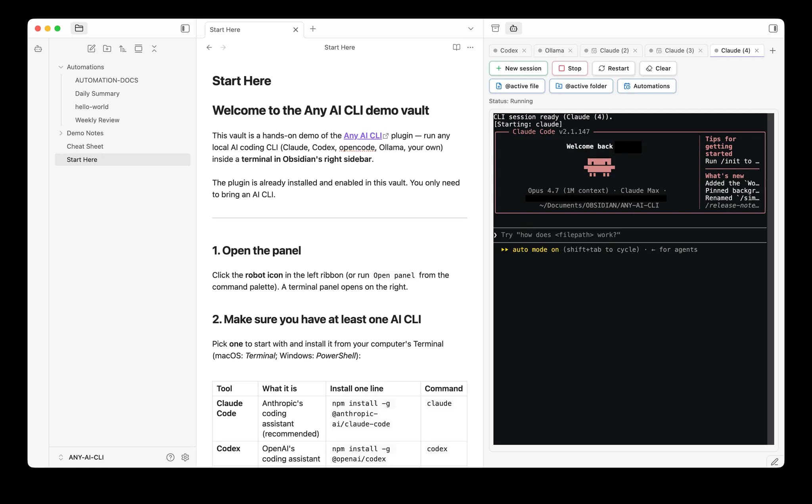Image resolution: width=812 pixels, height=504 pixels.
Task: Select the Claude (4) session tab
Action: pos(735,50)
